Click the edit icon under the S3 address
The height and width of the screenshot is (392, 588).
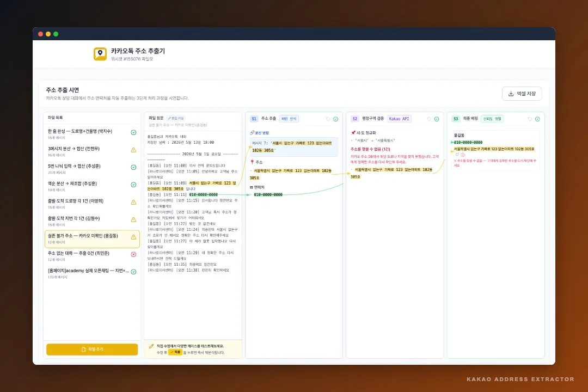pyautogui.click(x=457, y=155)
